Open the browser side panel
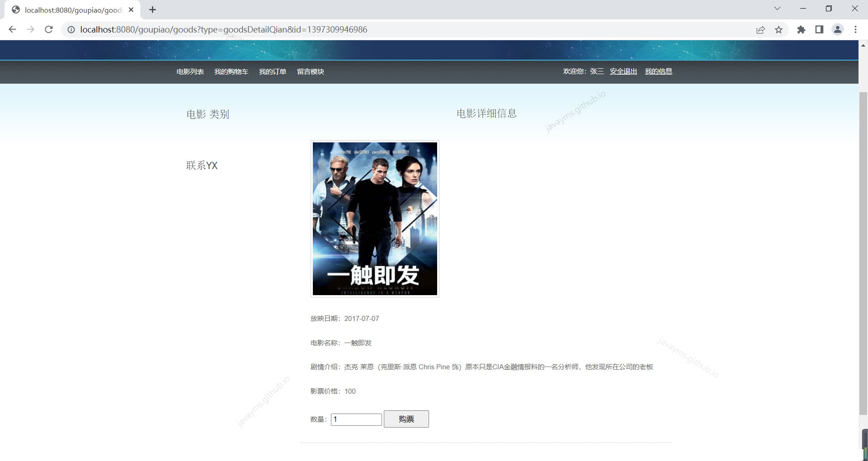 tap(819, 29)
